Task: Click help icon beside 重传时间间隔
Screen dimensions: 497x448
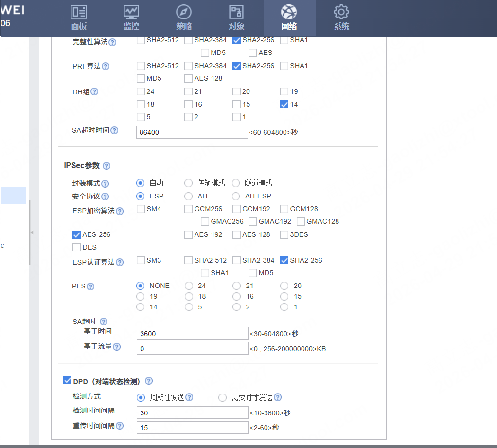Action: 120,426
